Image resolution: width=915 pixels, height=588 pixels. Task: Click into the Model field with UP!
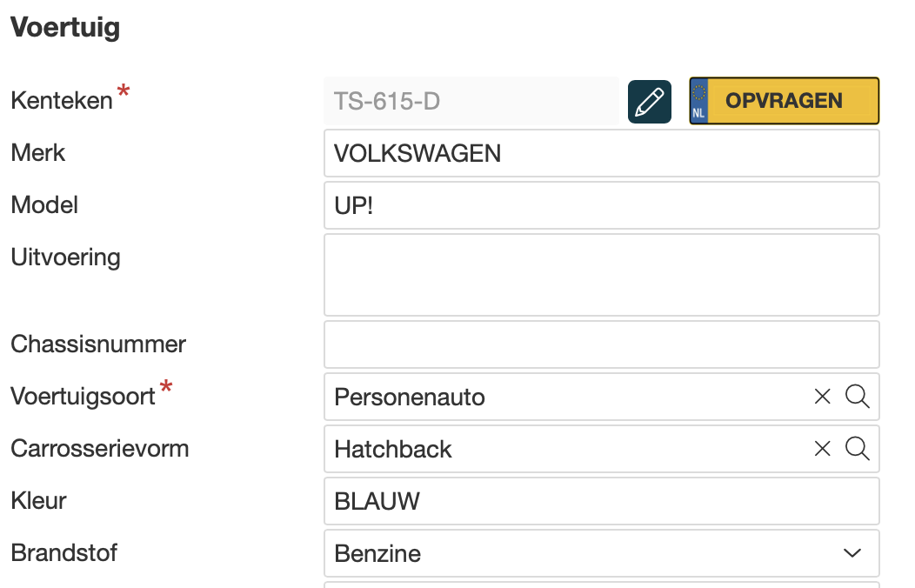click(x=600, y=205)
